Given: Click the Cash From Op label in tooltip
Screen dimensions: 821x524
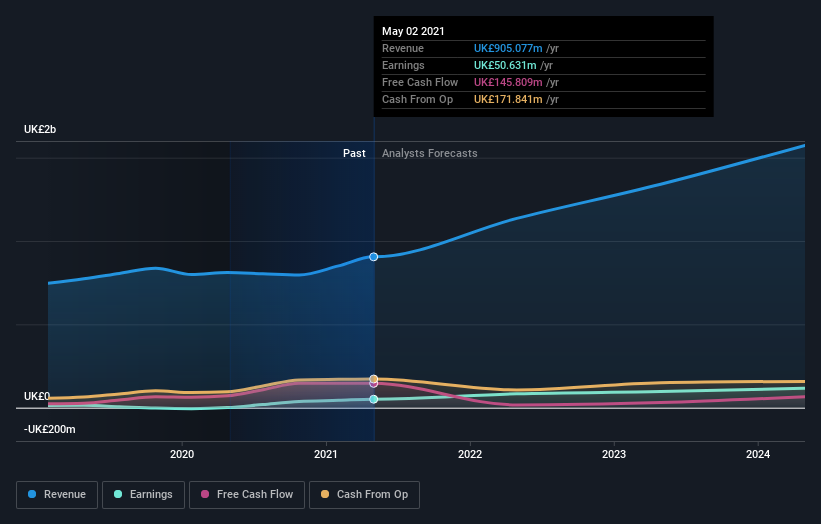Looking at the screenshot, I should click(417, 99).
